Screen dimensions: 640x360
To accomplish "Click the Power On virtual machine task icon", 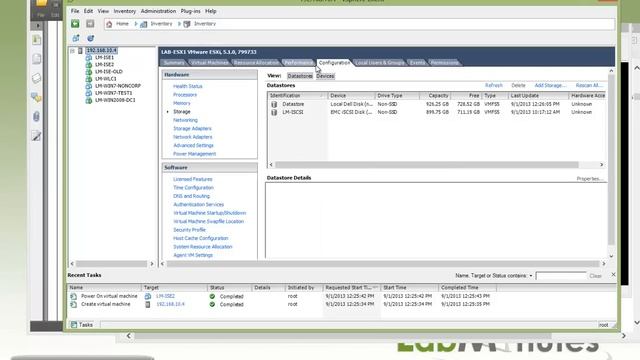I will [73, 296].
